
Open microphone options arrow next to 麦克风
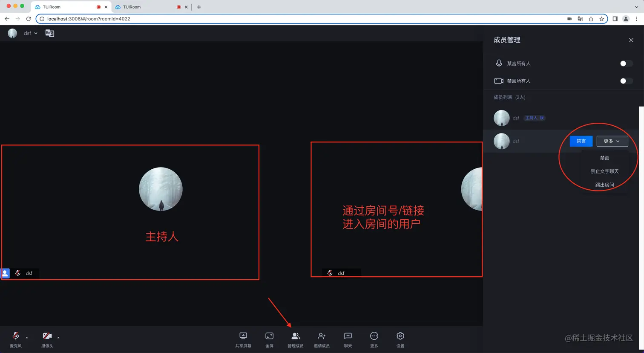tap(27, 337)
